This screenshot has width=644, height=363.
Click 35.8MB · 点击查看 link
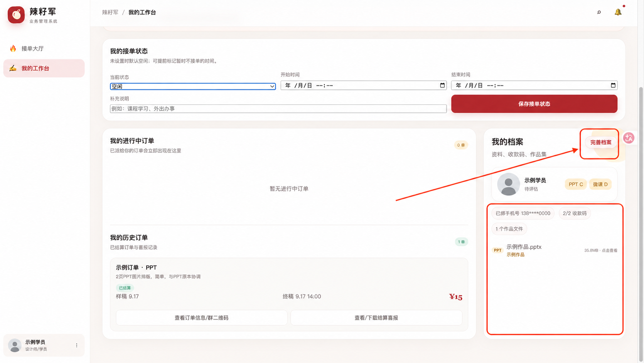point(600,250)
